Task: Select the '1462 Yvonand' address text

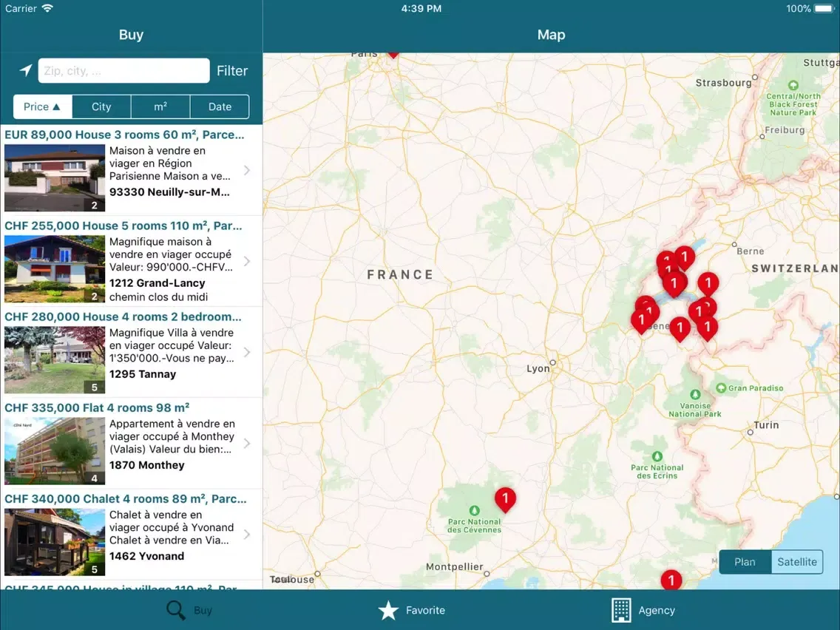Action: tap(147, 556)
